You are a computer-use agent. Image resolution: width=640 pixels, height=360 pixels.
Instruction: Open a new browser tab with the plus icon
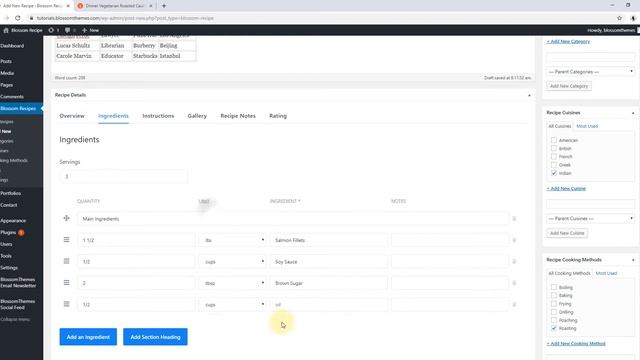click(x=164, y=6)
